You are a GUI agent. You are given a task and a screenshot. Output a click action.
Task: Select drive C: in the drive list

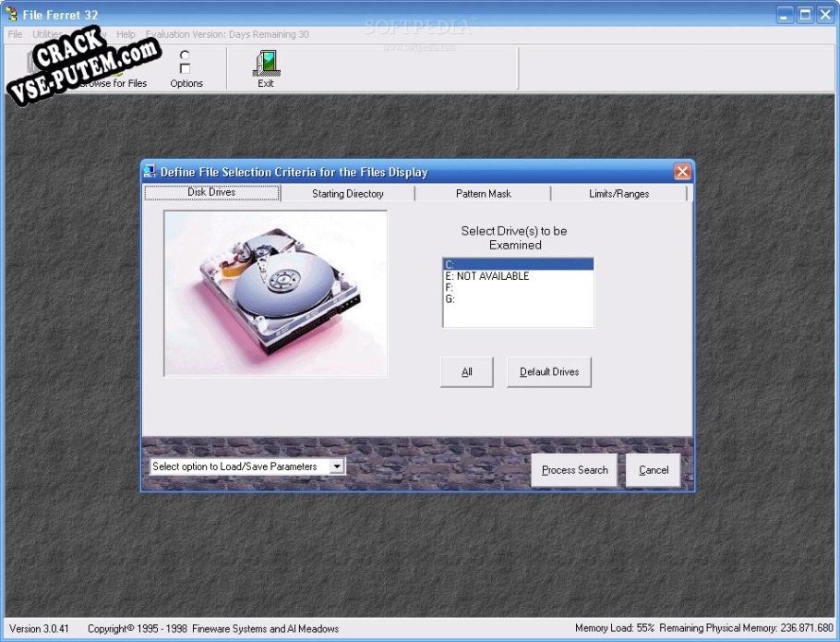(518, 264)
